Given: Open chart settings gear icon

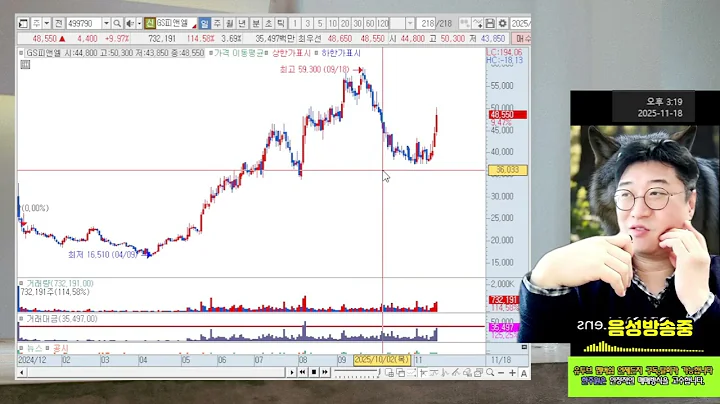Looking at the screenshot, I should click(503, 23).
